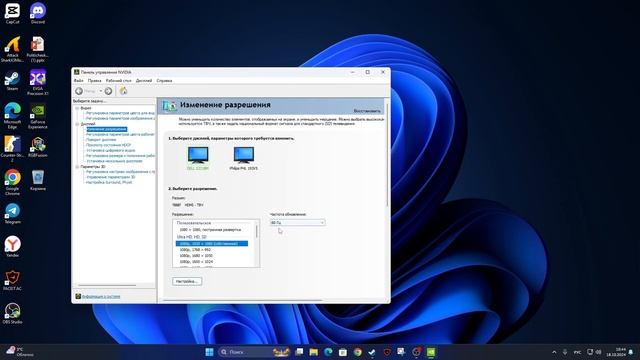The image size is (640, 360).
Task: Open Регулировка размера и положения рабочего стола
Action: click(120, 156)
